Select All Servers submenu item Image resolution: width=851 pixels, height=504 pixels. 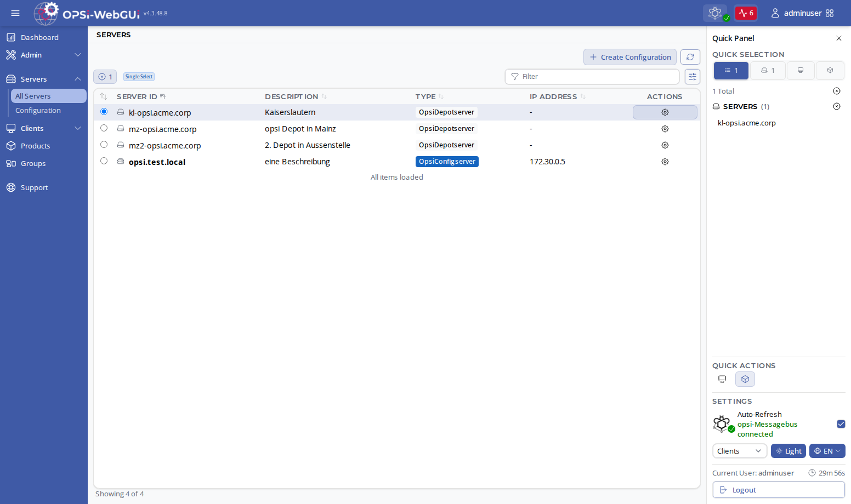(x=48, y=96)
